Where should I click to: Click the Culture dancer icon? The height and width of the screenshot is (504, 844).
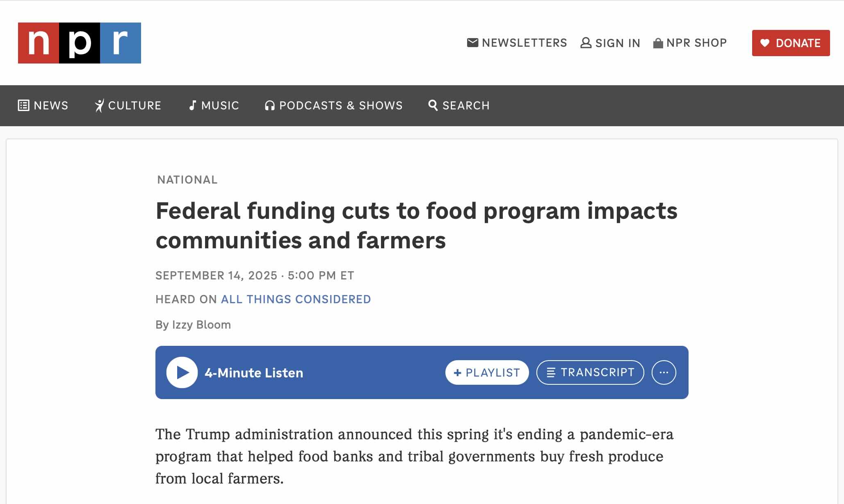(x=100, y=105)
